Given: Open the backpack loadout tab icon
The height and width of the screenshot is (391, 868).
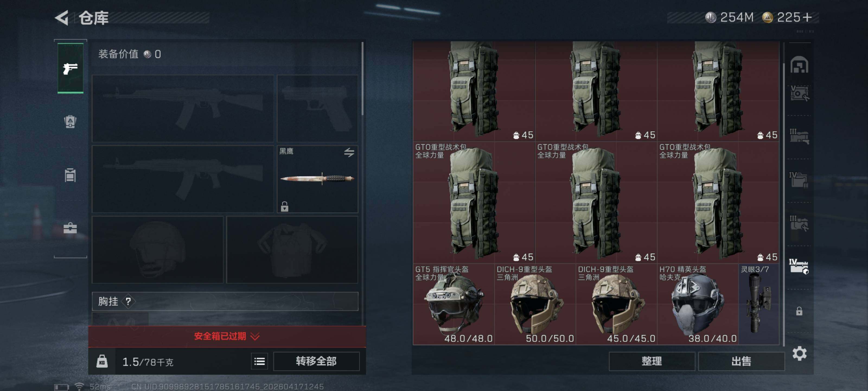Looking at the screenshot, I should click(x=70, y=121).
